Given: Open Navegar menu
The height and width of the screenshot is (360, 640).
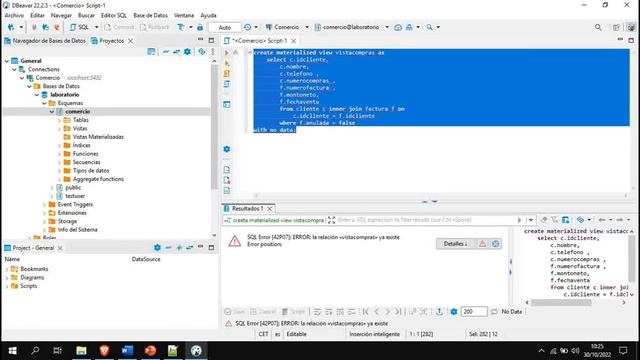Looking at the screenshot, I should [x=61, y=15].
